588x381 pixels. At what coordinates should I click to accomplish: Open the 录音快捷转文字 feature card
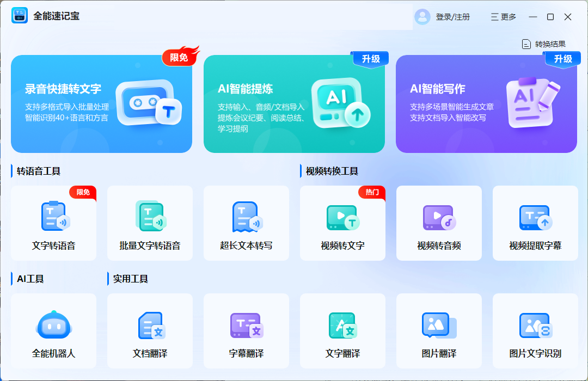pyautogui.click(x=102, y=104)
